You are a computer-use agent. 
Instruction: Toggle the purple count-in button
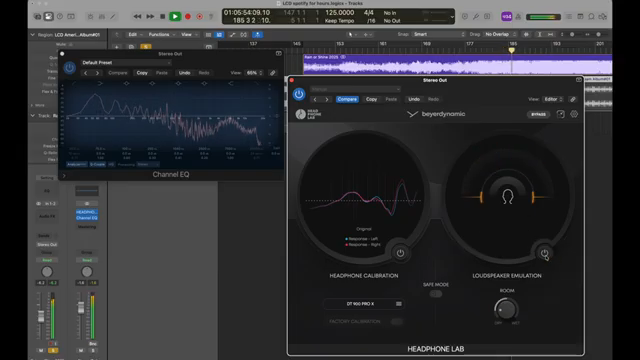[507, 17]
